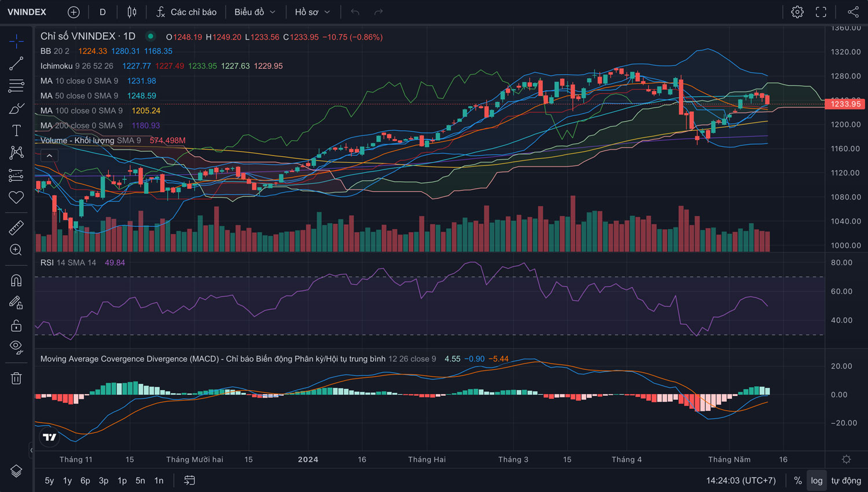The height and width of the screenshot is (492, 868).
Task: Click the ruler measure tool
Action: coord(16,228)
